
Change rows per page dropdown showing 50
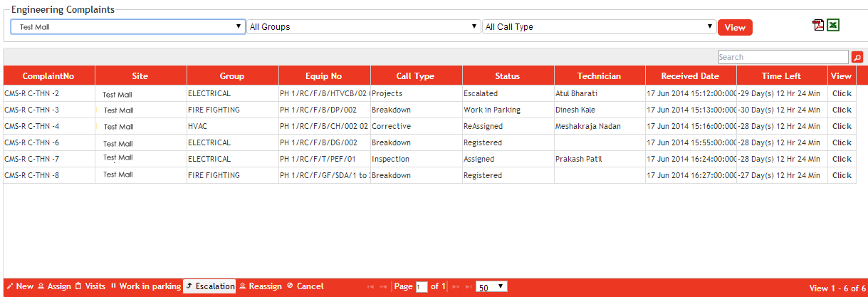(x=491, y=286)
